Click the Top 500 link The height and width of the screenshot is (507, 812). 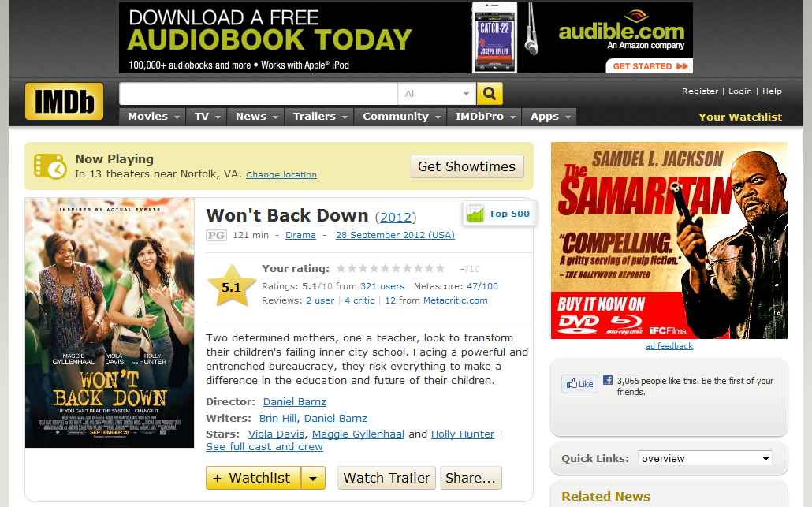point(509,214)
